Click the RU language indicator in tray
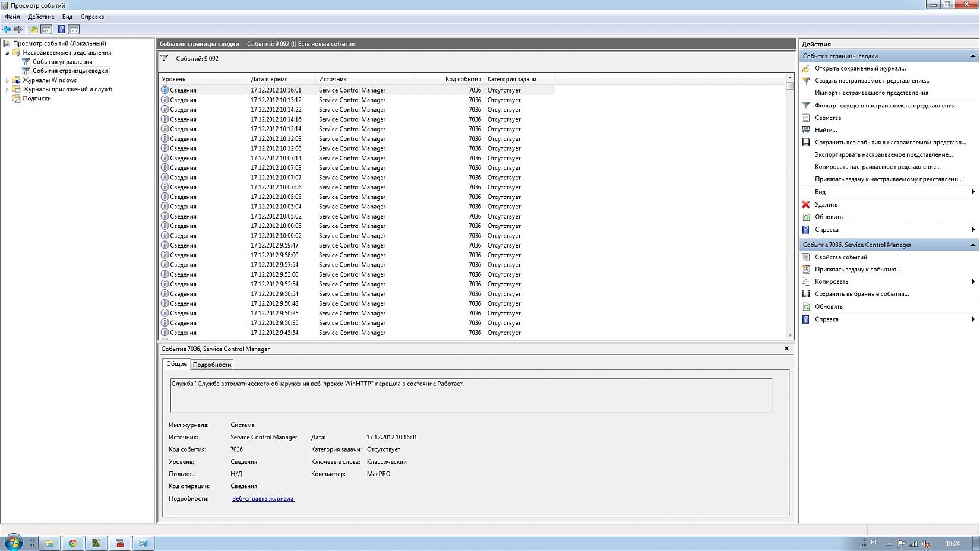This screenshot has width=980, height=551. pos(874,543)
